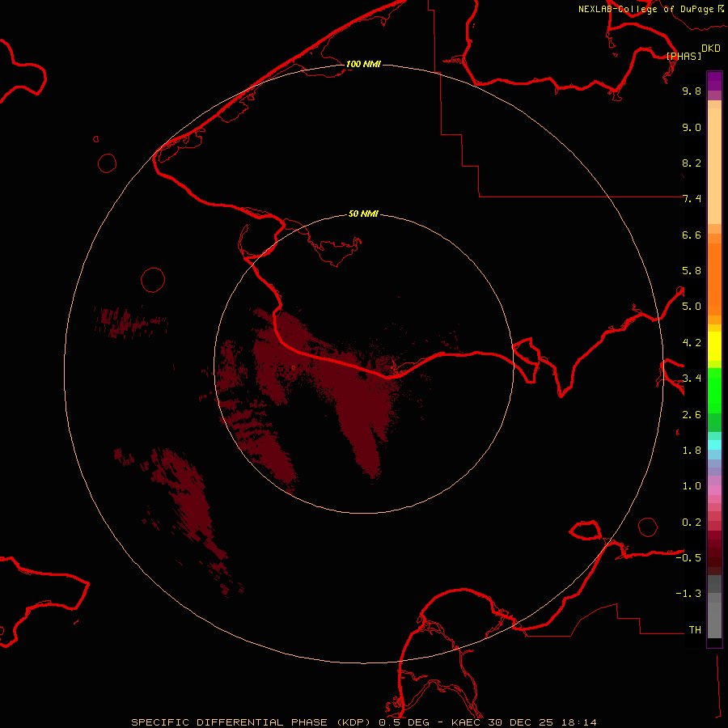Click the [PHAS] label
The image size is (728, 728).
(x=684, y=56)
